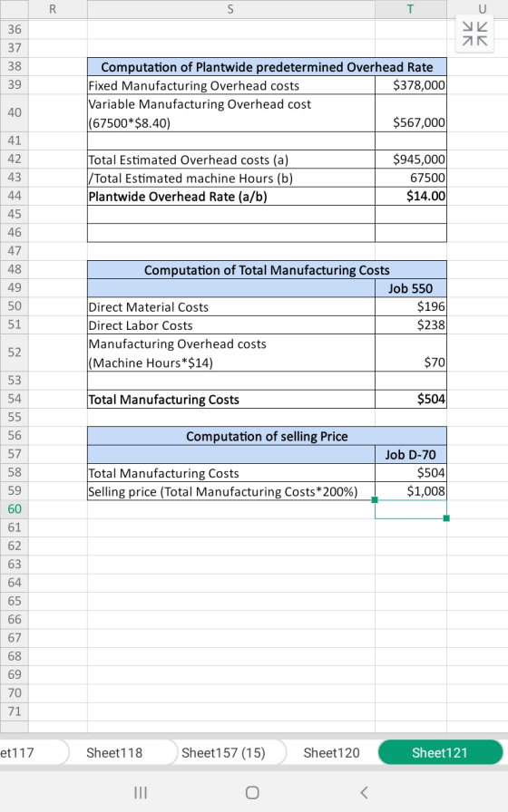Screen dimensions: 508x812
Task: Select 'Computation of Total Manufacturing Costs' header
Action: pyautogui.click(x=267, y=270)
